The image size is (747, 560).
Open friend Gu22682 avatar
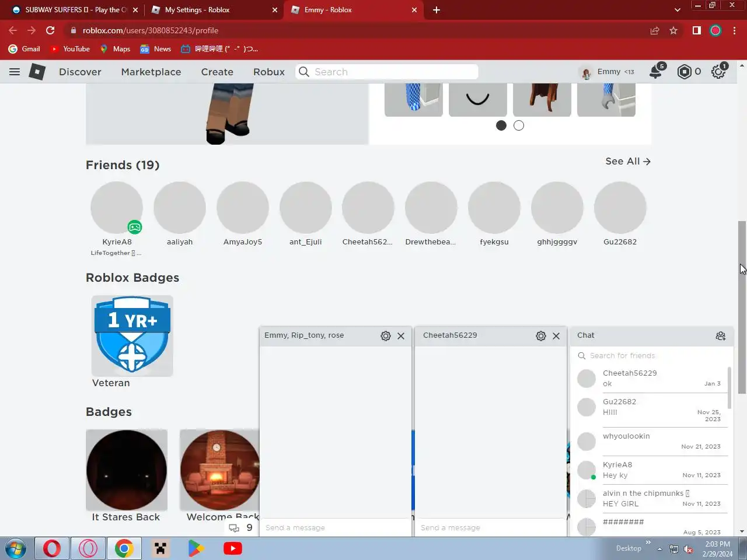620,208
